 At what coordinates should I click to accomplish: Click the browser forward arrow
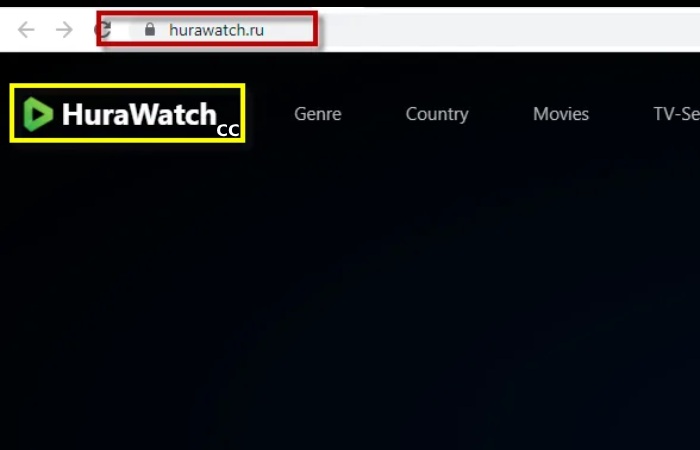click(x=64, y=30)
